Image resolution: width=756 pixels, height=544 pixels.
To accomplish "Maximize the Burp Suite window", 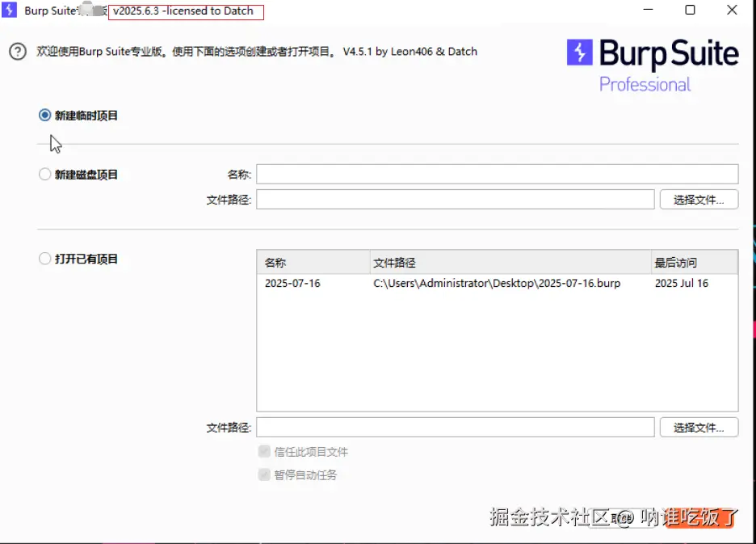I will pyautogui.click(x=690, y=10).
